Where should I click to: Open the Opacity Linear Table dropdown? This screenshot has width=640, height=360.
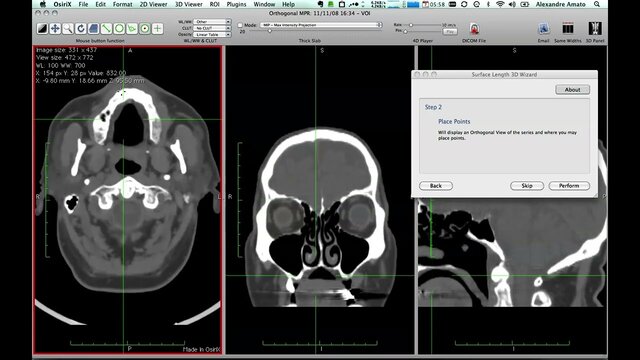tap(212, 35)
